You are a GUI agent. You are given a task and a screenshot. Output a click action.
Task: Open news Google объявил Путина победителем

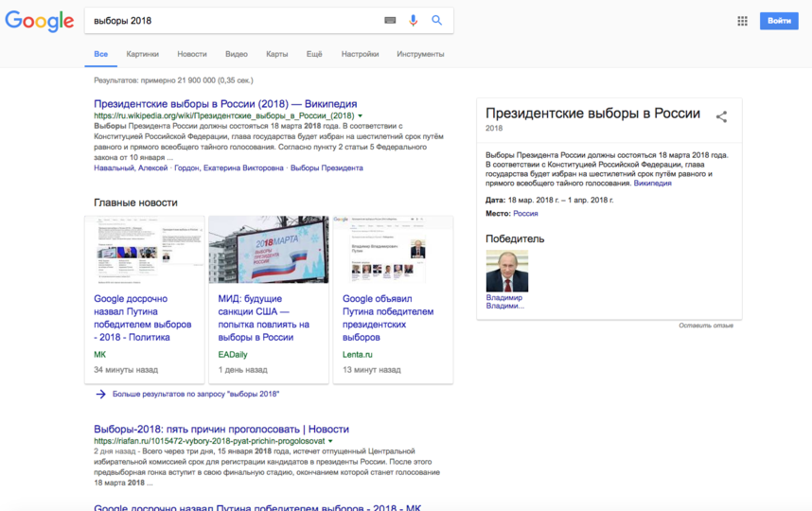coord(388,318)
